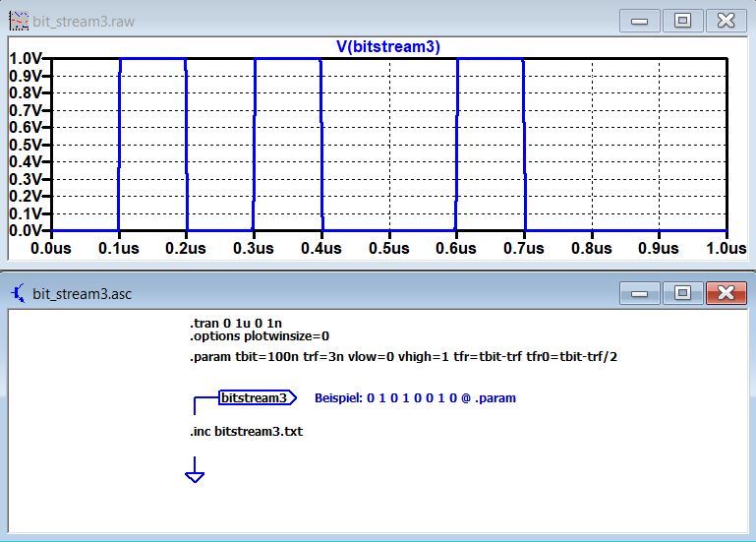Click the 0.1us x-axis label
The width and height of the screenshot is (756, 542).
(x=119, y=248)
